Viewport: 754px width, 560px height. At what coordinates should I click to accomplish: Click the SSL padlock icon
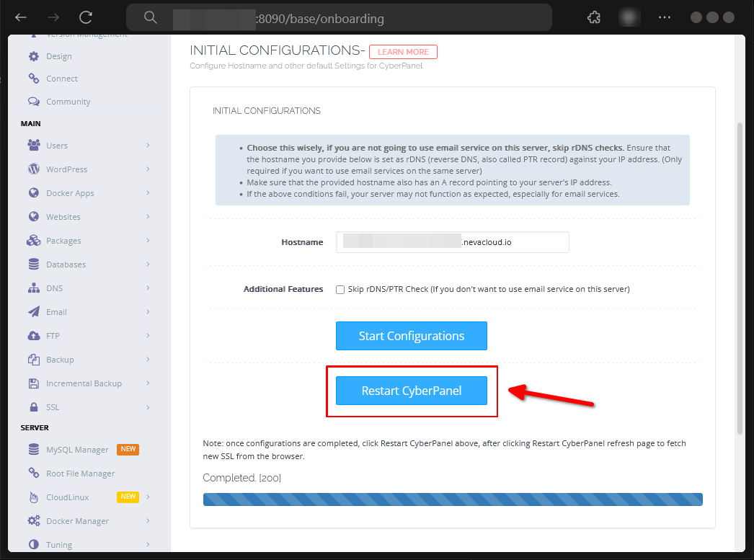click(34, 407)
